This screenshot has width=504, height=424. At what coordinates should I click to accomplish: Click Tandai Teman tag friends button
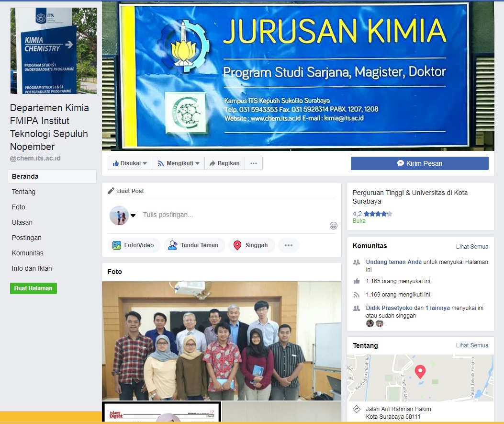194,245
